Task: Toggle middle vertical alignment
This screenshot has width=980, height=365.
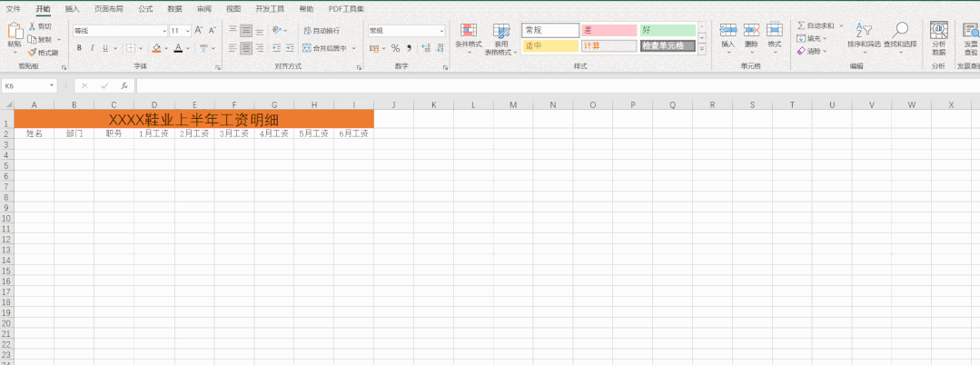Action: click(246, 30)
